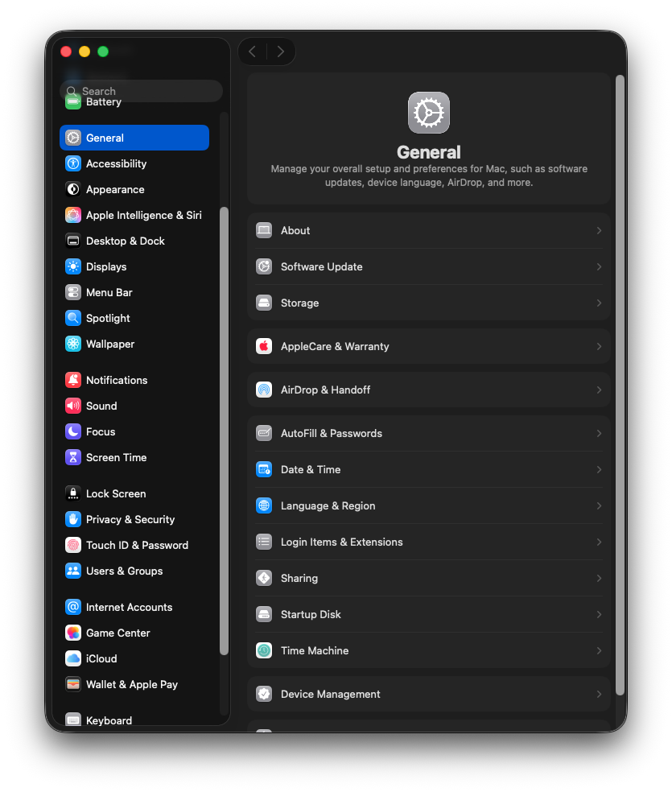This screenshot has height=792, width=672.
Task: Click the Lock Screen icon
Action: 73,493
